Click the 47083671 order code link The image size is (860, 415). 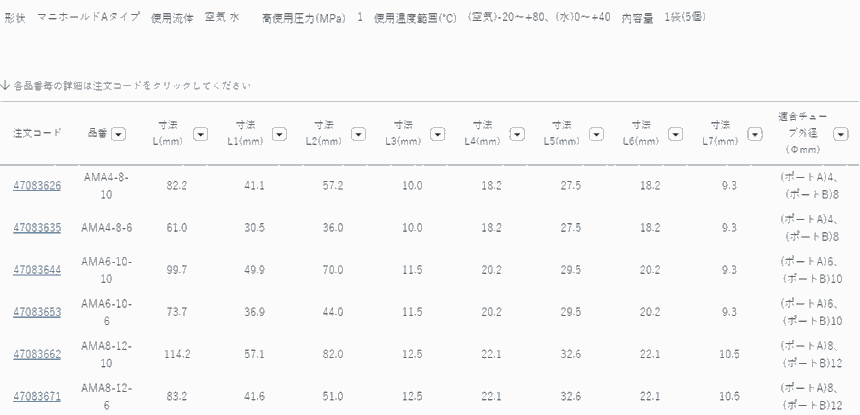coord(37,396)
